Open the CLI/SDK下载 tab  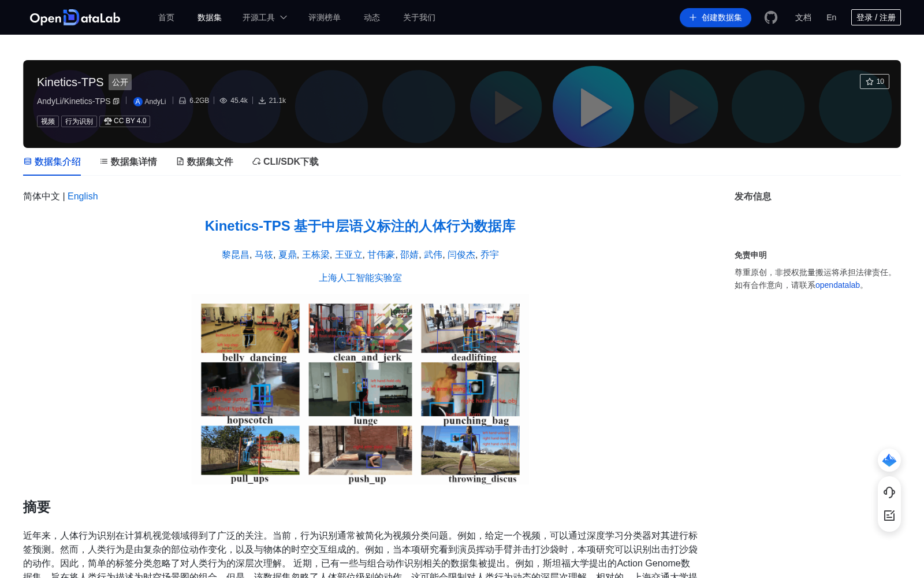tap(285, 162)
